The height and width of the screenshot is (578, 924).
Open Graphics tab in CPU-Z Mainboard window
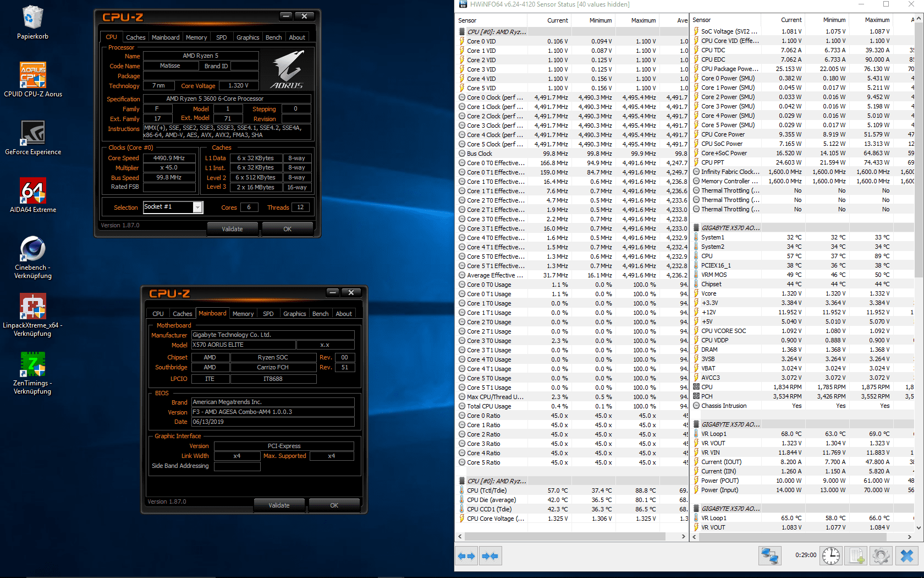295,314
